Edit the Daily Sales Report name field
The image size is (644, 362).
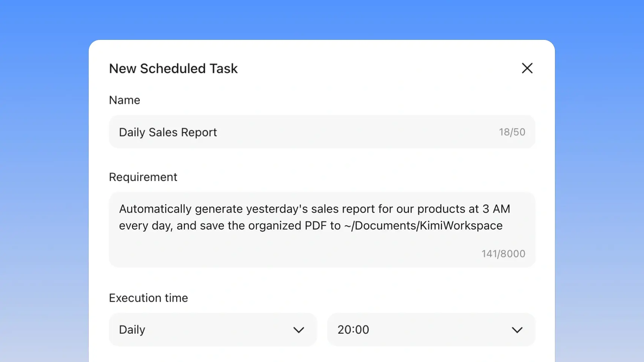click(322, 132)
